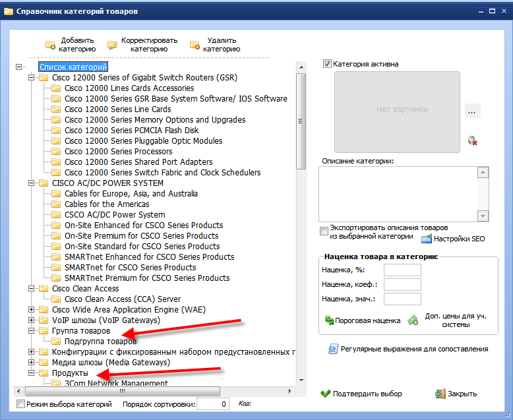Click folder icon of CISCO AC/DC POWER SYSTEM
The width and height of the screenshot is (513, 420).
pyautogui.click(x=44, y=183)
